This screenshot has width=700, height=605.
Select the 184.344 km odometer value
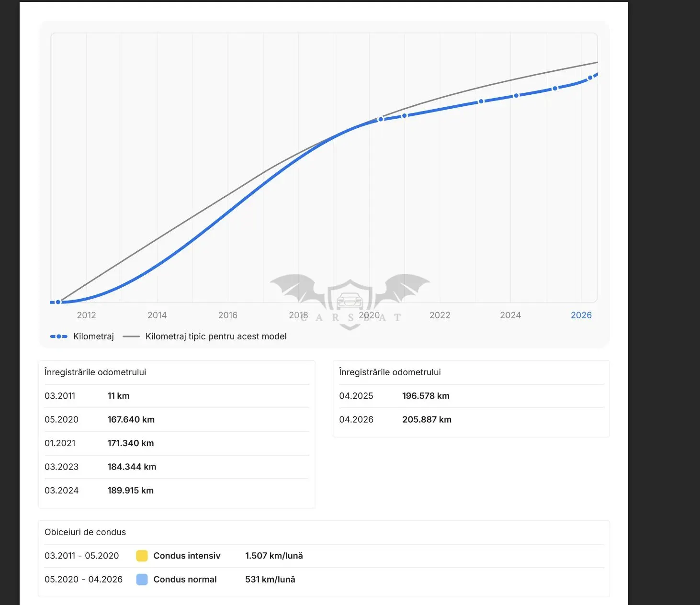pos(132,467)
